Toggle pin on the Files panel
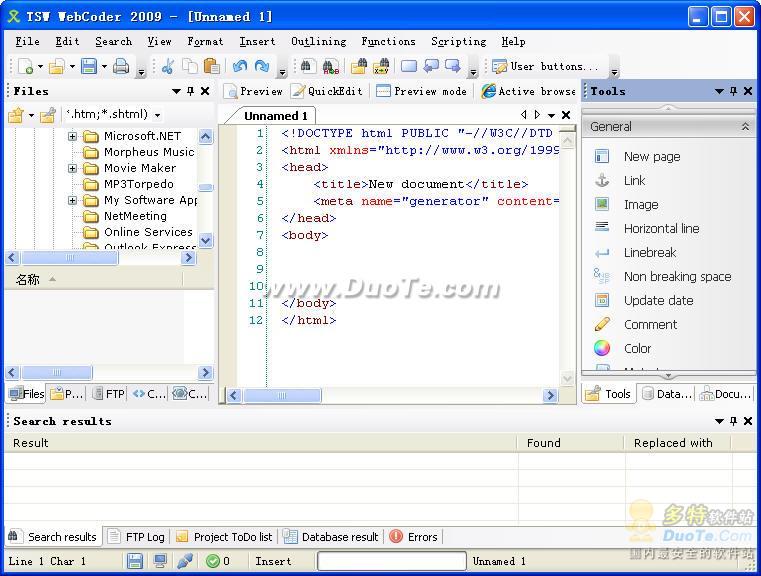Image resolution: width=761 pixels, height=576 pixels. click(191, 91)
